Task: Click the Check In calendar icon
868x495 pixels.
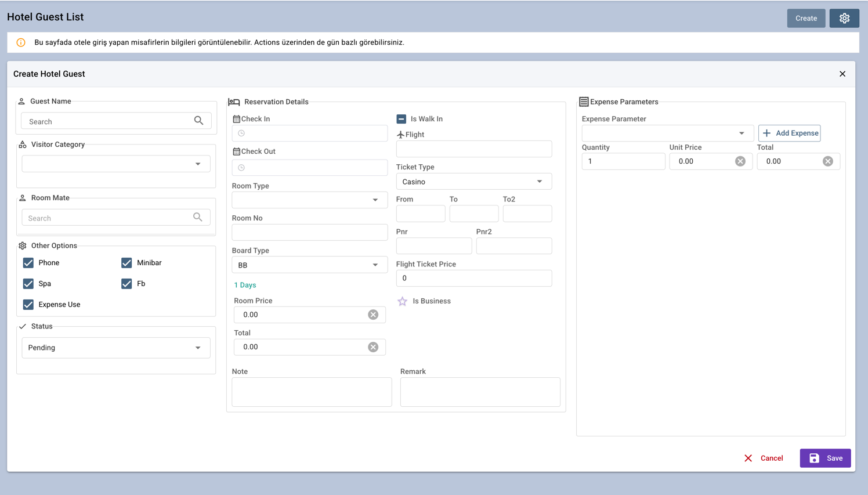Action: (236, 119)
